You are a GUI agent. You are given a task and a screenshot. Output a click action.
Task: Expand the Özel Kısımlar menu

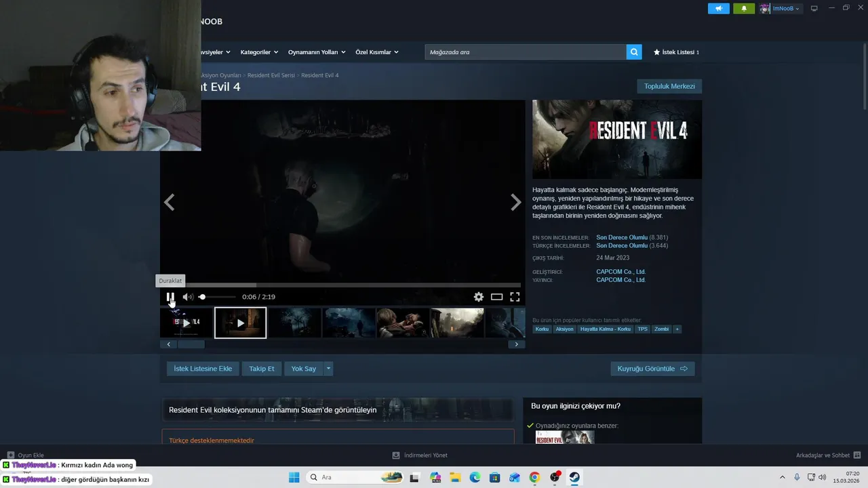pos(377,52)
